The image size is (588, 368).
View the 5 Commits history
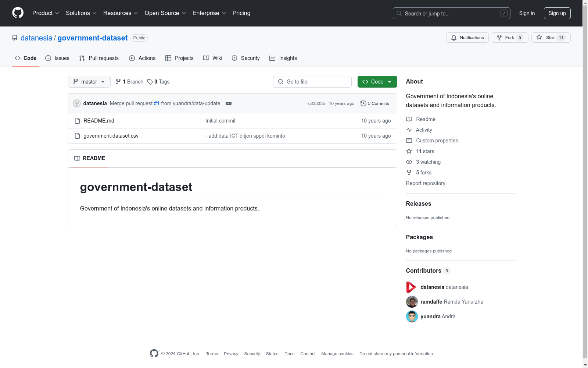(375, 103)
